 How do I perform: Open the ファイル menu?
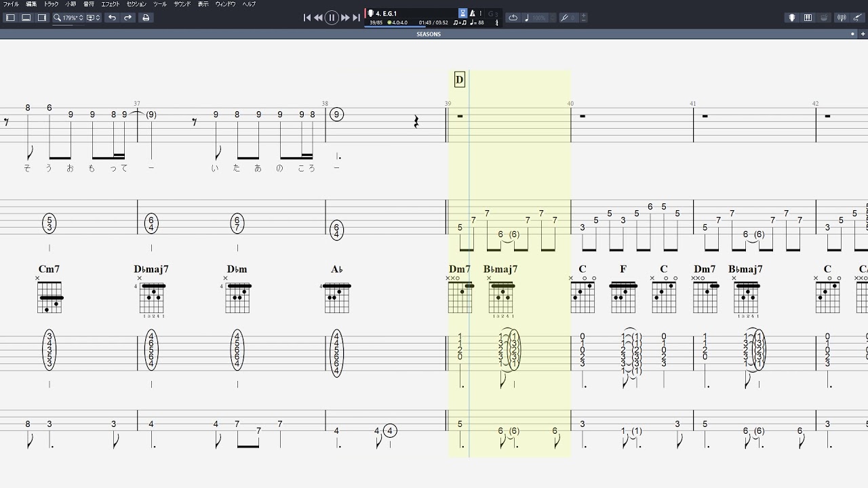[x=11, y=4]
